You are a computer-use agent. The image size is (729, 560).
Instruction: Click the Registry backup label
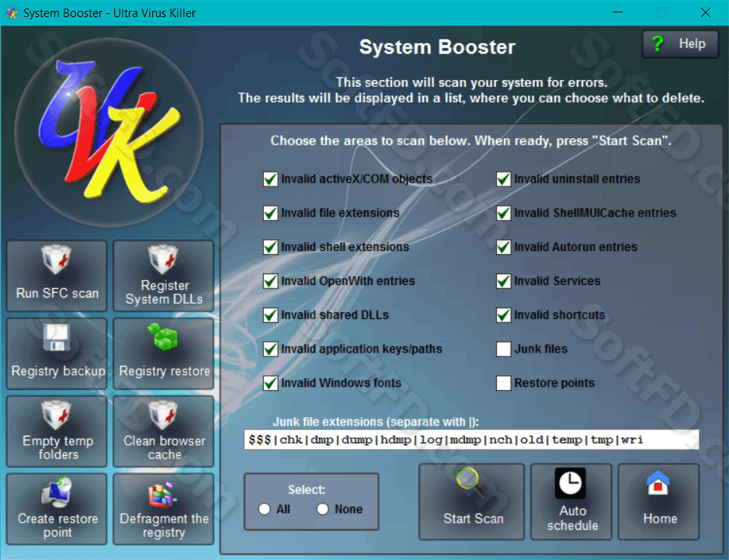pos(58,371)
